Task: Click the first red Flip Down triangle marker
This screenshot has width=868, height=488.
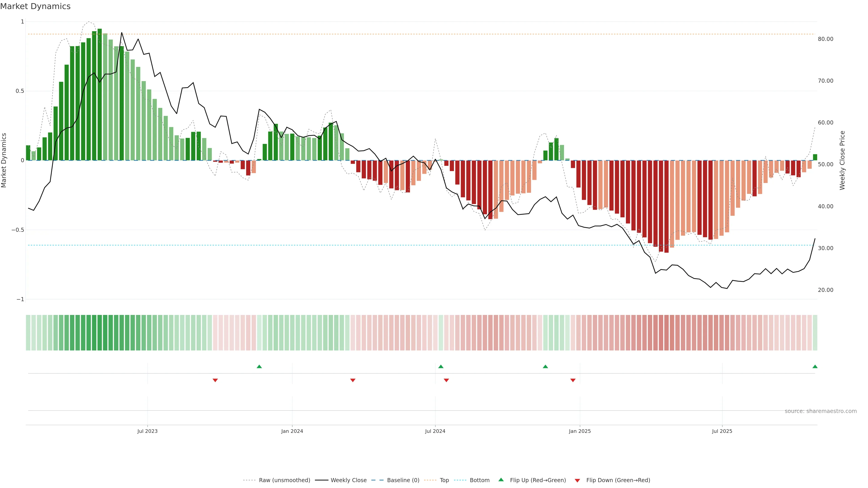Action: (x=215, y=380)
